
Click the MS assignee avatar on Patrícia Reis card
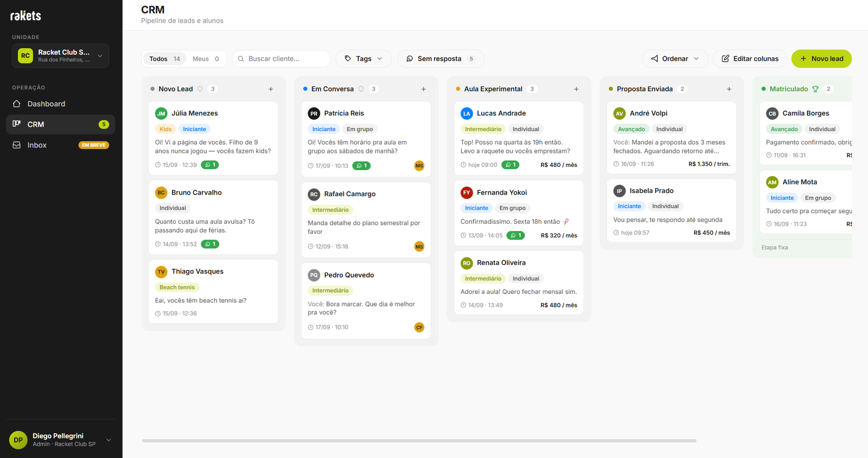tap(419, 166)
